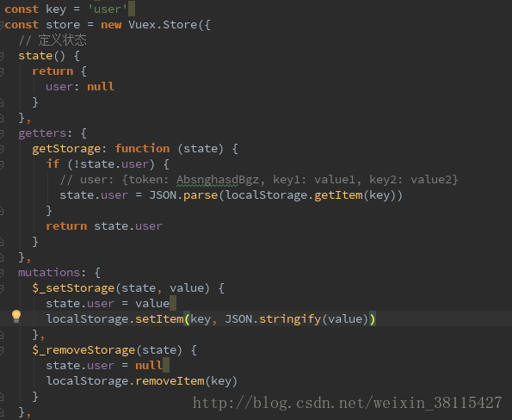Click the 'new' keyword before Vuex
The width and height of the screenshot is (512, 420).
[x=111, y=25]
